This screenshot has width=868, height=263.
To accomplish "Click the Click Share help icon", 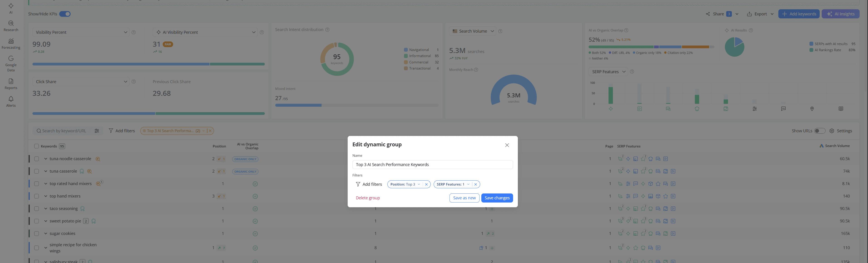I will pyautogui.click(x=134, y=82).
